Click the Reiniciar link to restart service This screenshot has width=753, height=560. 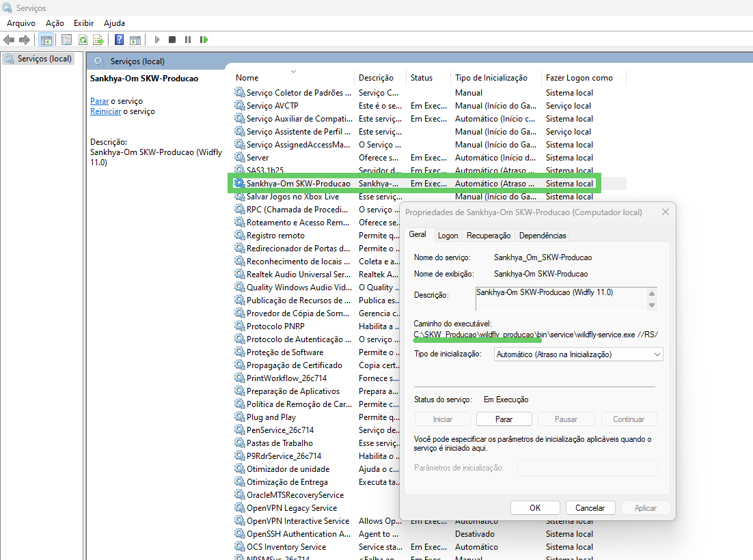(x=106, y=111)
